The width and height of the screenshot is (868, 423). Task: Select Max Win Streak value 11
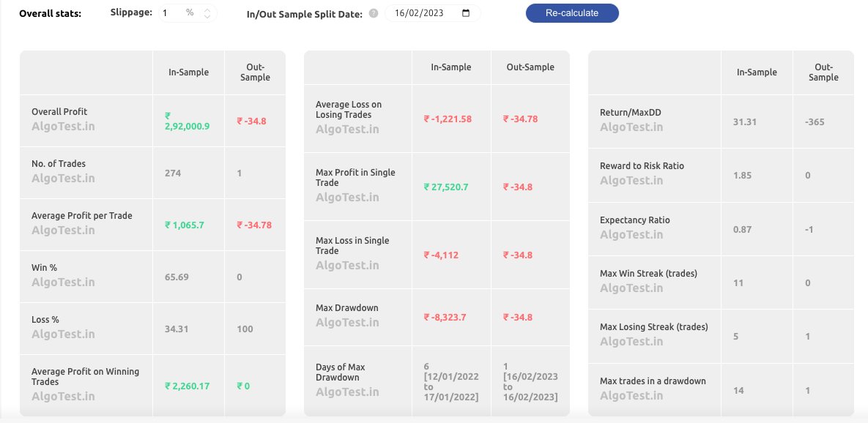738,283
